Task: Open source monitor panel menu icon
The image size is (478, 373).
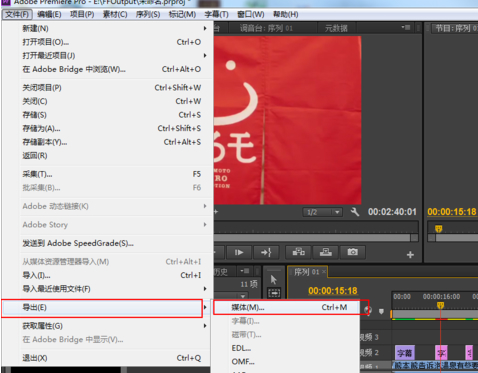Action: 406,27
